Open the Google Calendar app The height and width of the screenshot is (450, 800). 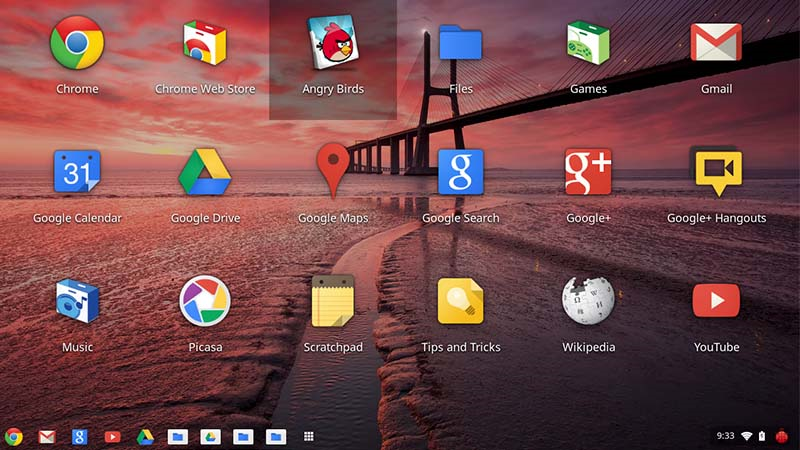coord(77,171)
